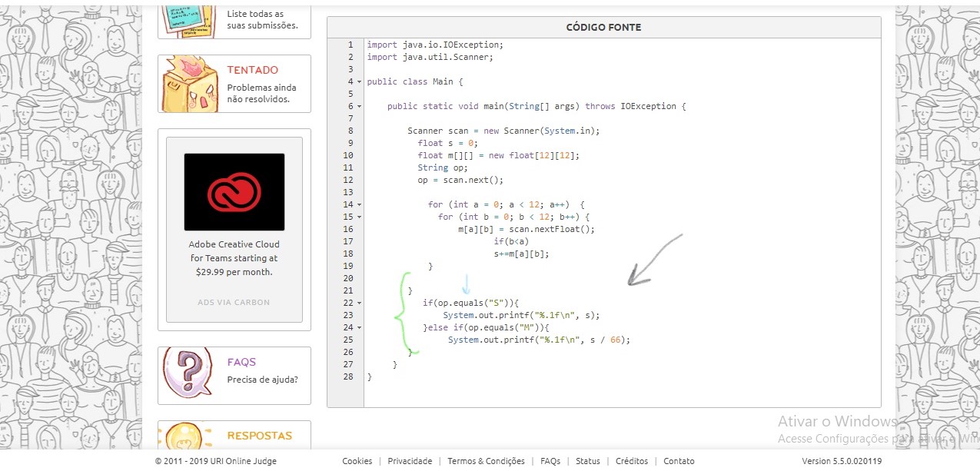980x471 pixels.
Task: Collapse code fold arrow at line 6
Action: (360, 106)
